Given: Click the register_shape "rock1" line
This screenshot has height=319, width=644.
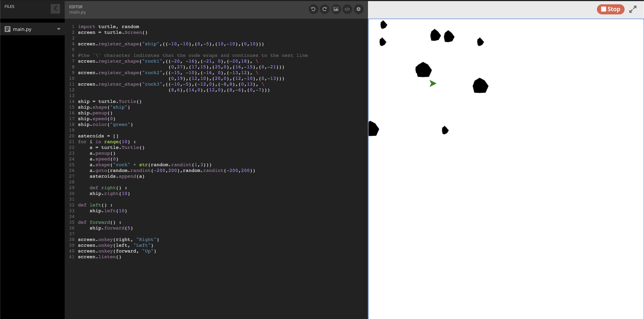Looking at the screenshot, I should pyautogui.click(x=168, y=61).
